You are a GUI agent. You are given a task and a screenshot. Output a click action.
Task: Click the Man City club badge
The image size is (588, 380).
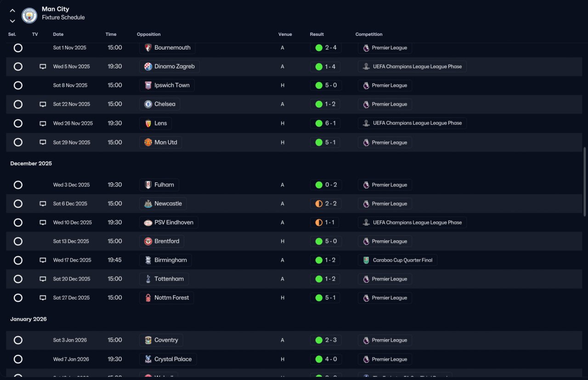tap(29, 16)
